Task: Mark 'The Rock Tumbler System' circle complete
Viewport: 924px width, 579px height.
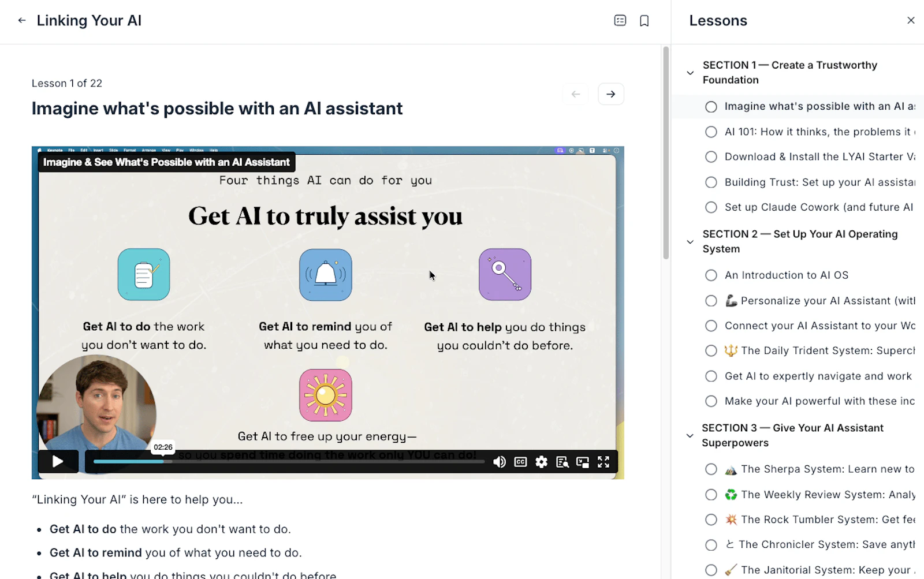Action: (x=711, y=520)
